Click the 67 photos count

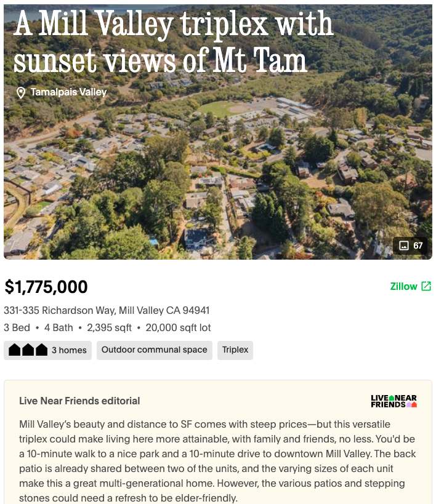pos(418,246)
